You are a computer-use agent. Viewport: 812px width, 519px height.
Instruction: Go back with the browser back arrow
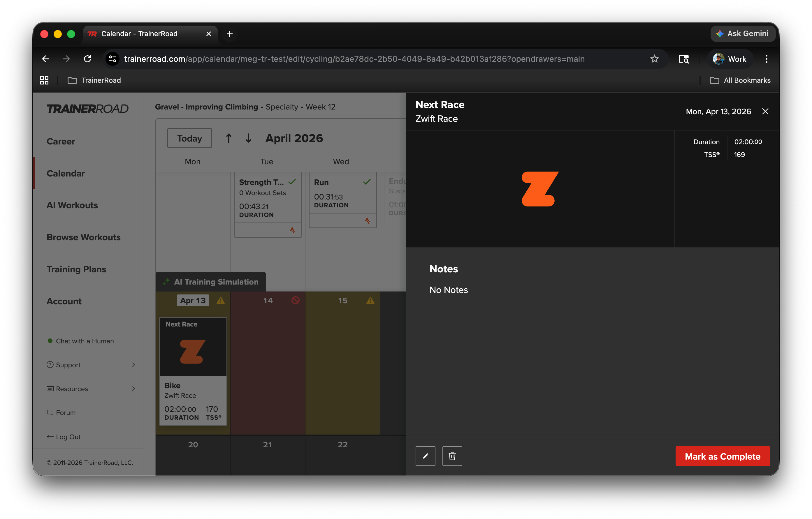coord(45,59)
